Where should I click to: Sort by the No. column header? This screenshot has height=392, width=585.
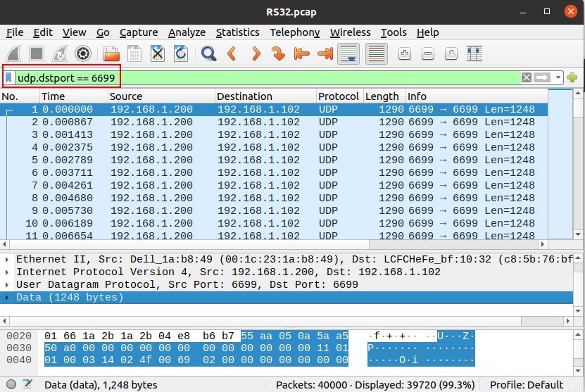pos(20,96)
